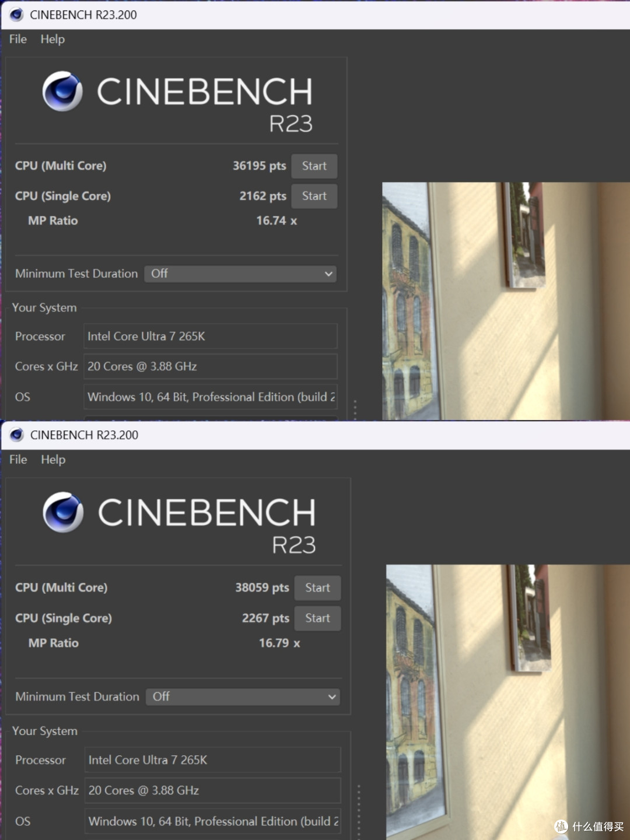The image size is (630, 840).
Task: Select the 38059 pts multi core score
Action: click(x=262, y=587)
